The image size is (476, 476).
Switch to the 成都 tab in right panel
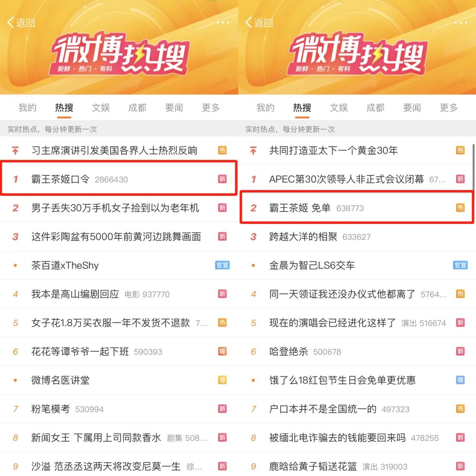pyautogui.click(x=375, y=108)
